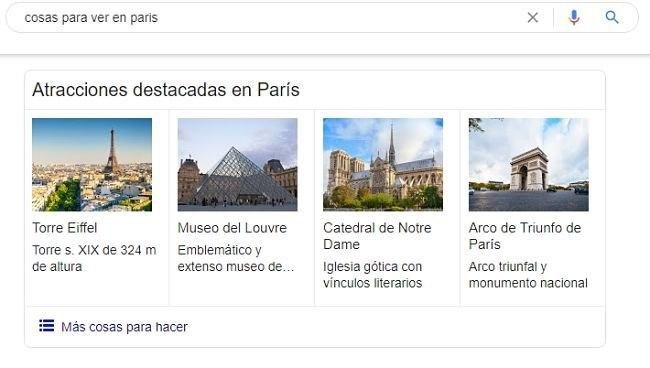The image size is (650, 368).
Task: Select the Torre Eiffel title link
Action: [65, 228]
